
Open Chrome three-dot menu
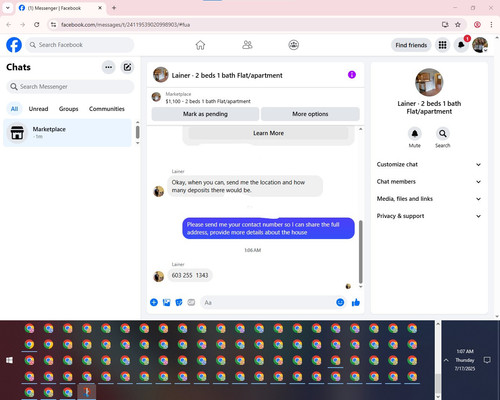(x=491, y=25)
